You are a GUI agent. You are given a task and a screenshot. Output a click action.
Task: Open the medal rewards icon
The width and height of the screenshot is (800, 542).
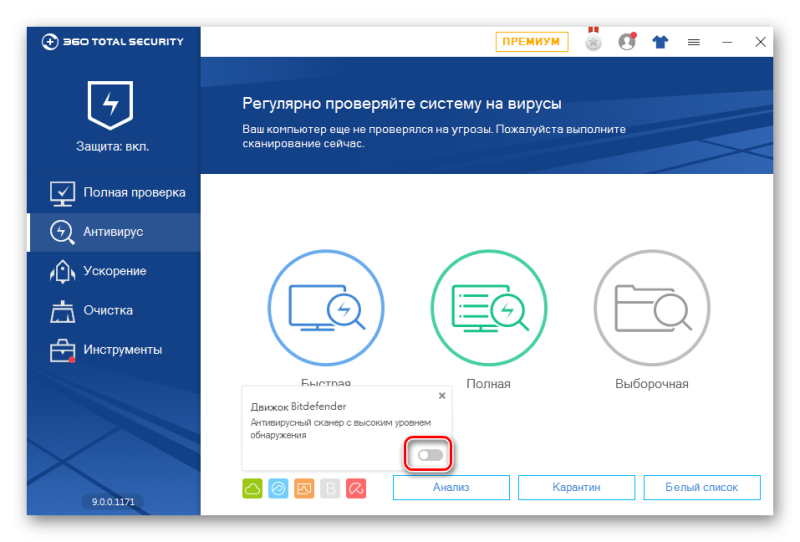point(593,40)
